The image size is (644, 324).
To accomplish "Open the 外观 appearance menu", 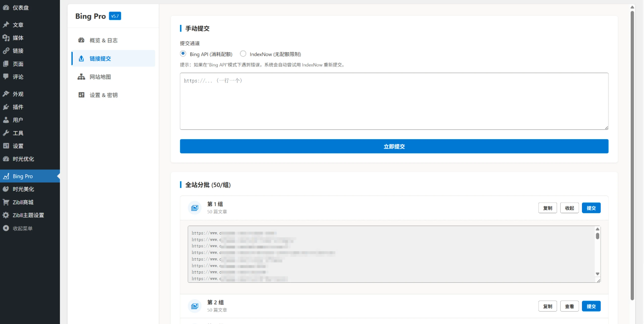I will click(18, 94).
